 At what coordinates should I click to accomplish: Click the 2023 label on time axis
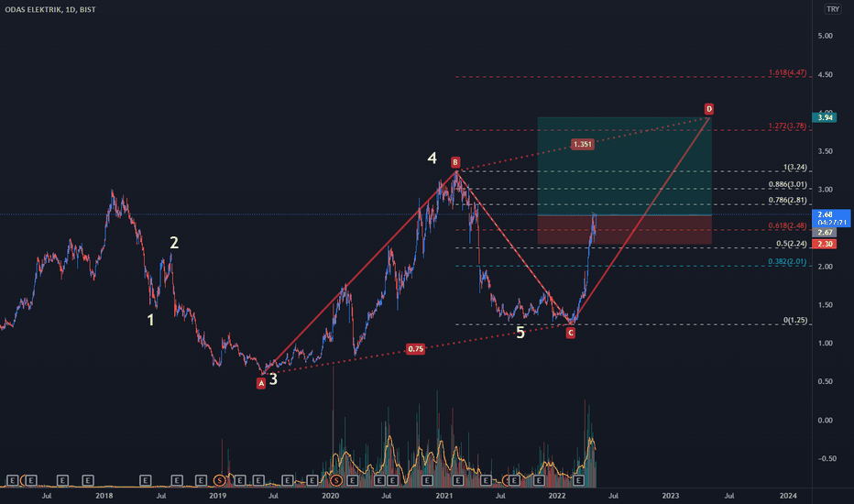[671, 496]
